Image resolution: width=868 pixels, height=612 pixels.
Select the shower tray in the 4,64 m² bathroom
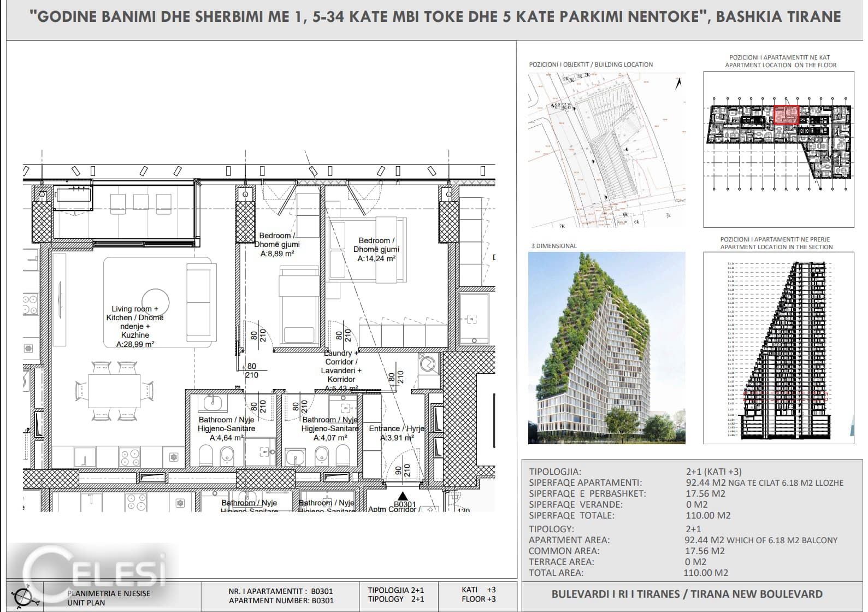(260, 451)
